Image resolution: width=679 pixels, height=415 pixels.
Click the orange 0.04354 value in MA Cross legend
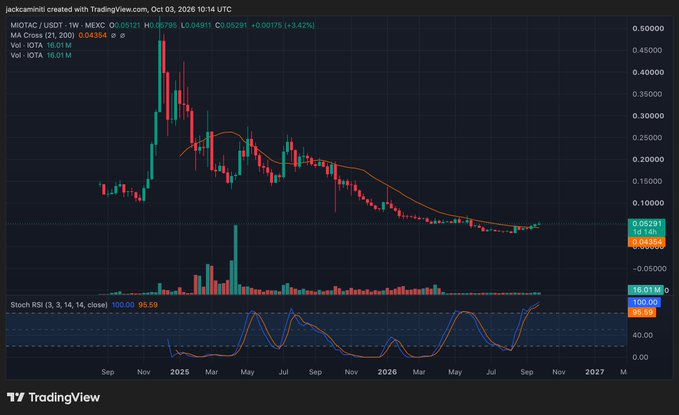[x=93, y=35]
